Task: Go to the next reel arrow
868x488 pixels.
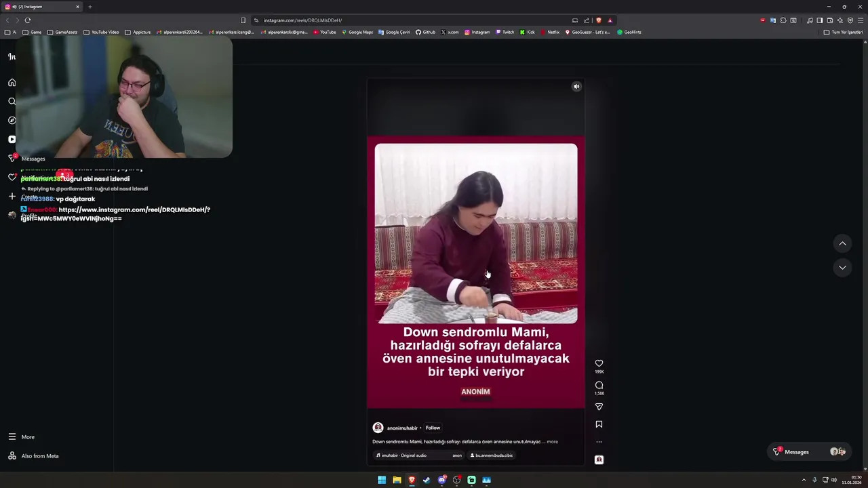Action: click(x=842, y=268)
